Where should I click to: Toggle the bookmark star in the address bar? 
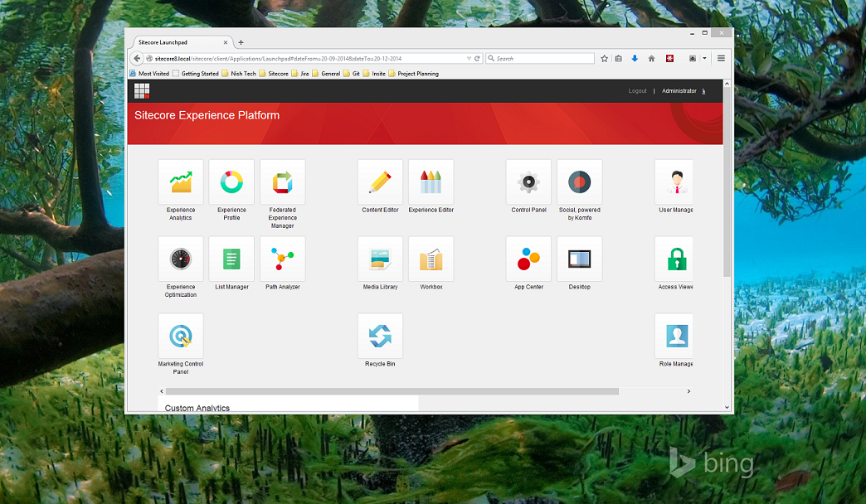coord(604,58)
